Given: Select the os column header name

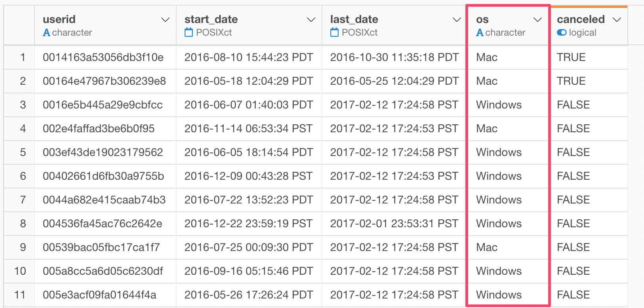Looking at the screenshot, I should tap(482, 19).
